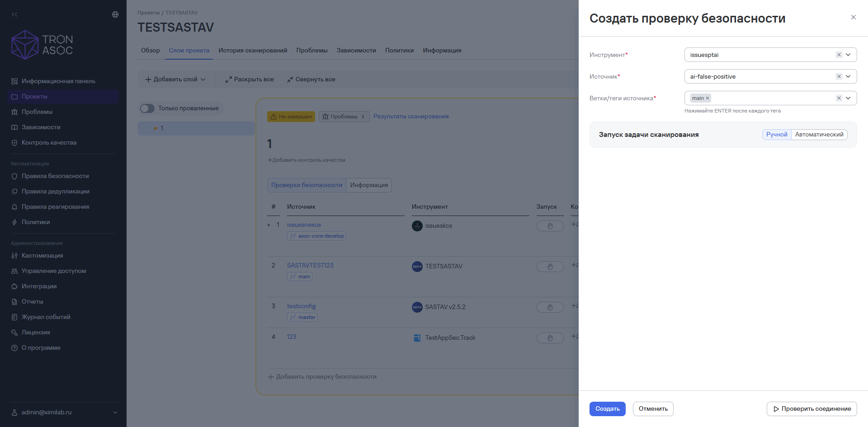Image resolution: width=868 pixels, height=427 pixels.
Task: Switch to the Обзор tab
Action: (150, 50)
